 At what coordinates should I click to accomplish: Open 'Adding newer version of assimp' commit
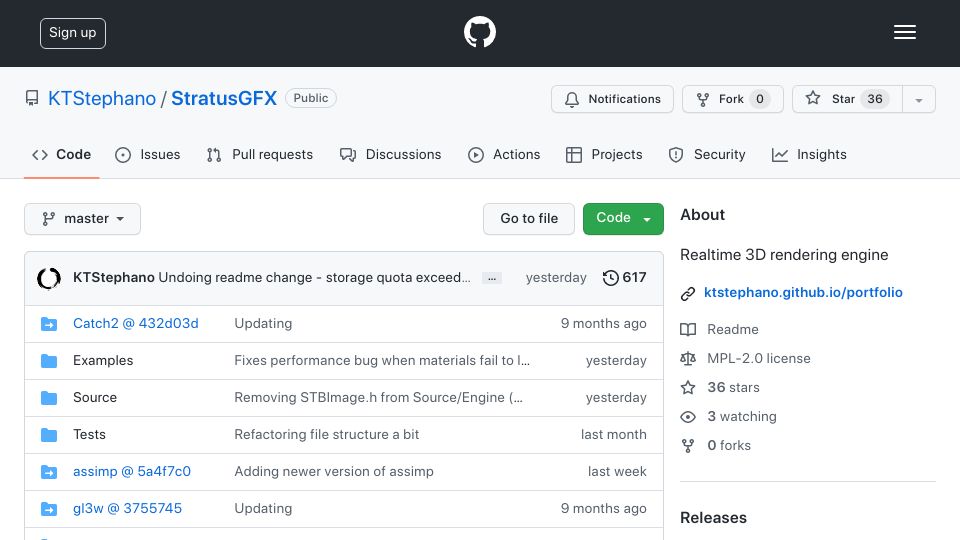[x=334, y=471]
